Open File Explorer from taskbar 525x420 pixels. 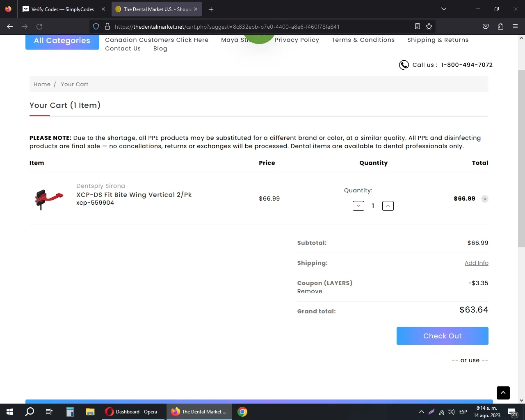click(90, 412)
